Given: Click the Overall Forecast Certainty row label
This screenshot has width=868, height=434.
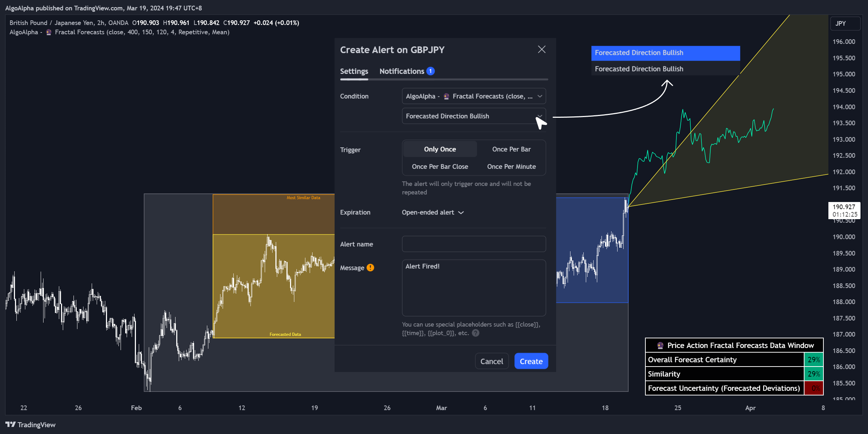Looking at the screenshot, I should [x=692, y=360].
